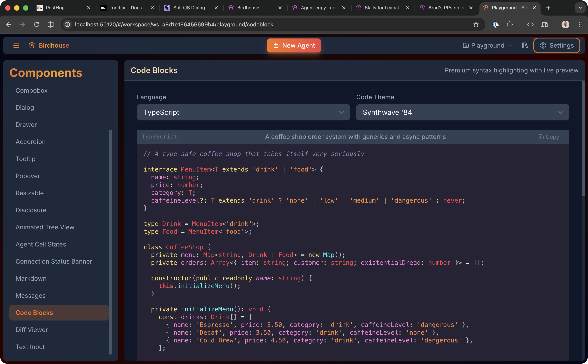Copy the TypeScript code block
Image resolution: width=588 pixels, height=364 pixels.
(549, 137)
